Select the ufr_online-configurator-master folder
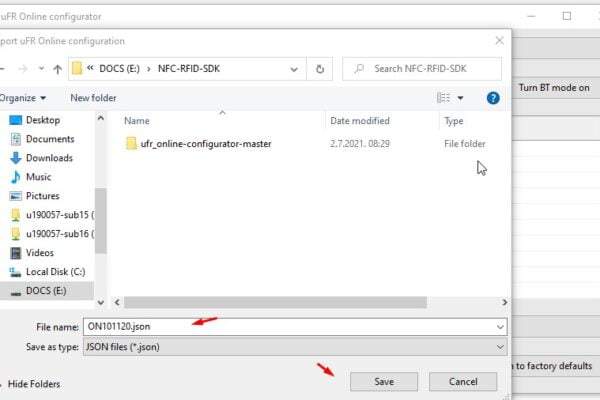 coord(206,144)
